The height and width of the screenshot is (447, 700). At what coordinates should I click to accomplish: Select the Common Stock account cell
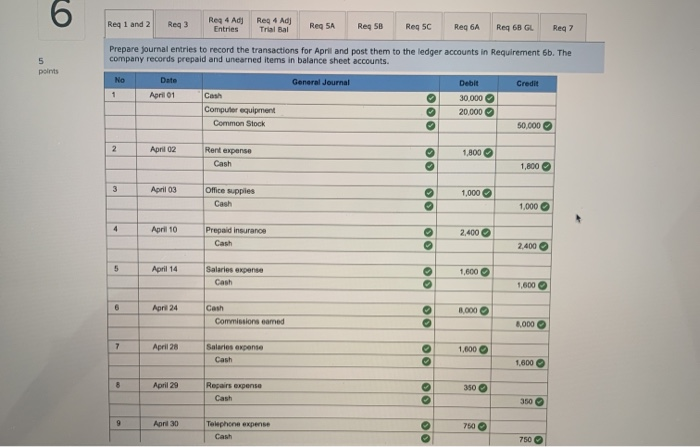tap(320, 124)
